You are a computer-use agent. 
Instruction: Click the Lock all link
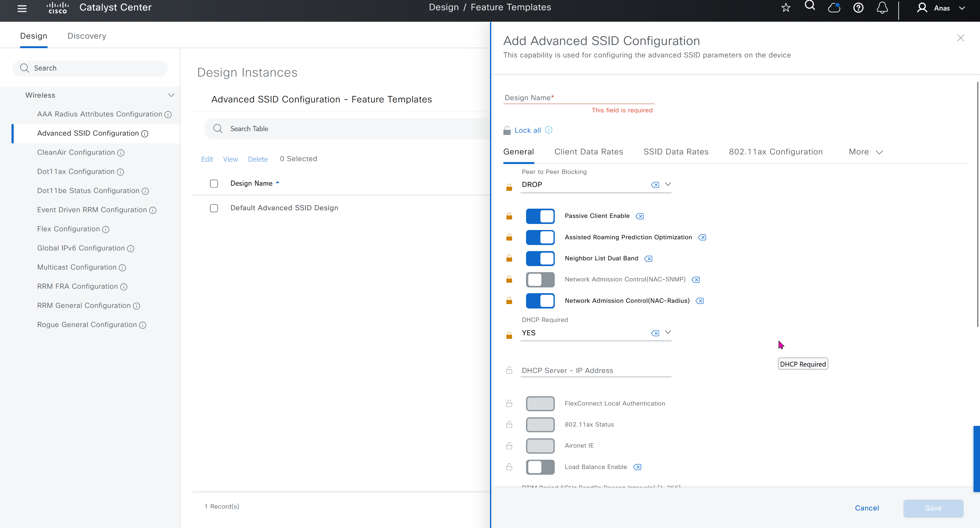point(527,130)
